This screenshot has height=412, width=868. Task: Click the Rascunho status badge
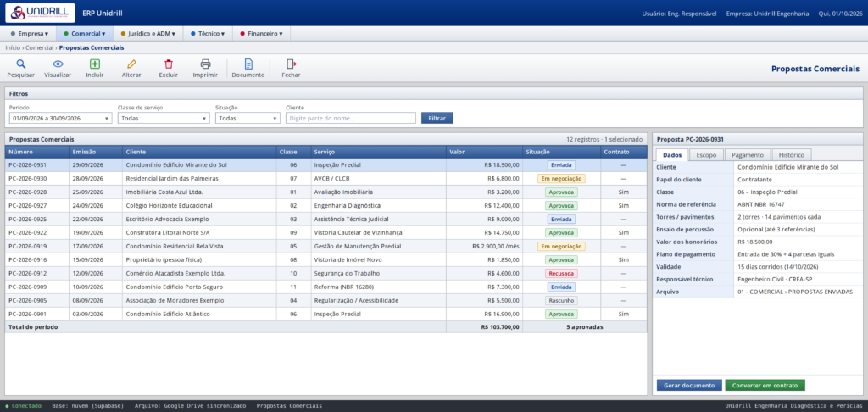(561, 301)
